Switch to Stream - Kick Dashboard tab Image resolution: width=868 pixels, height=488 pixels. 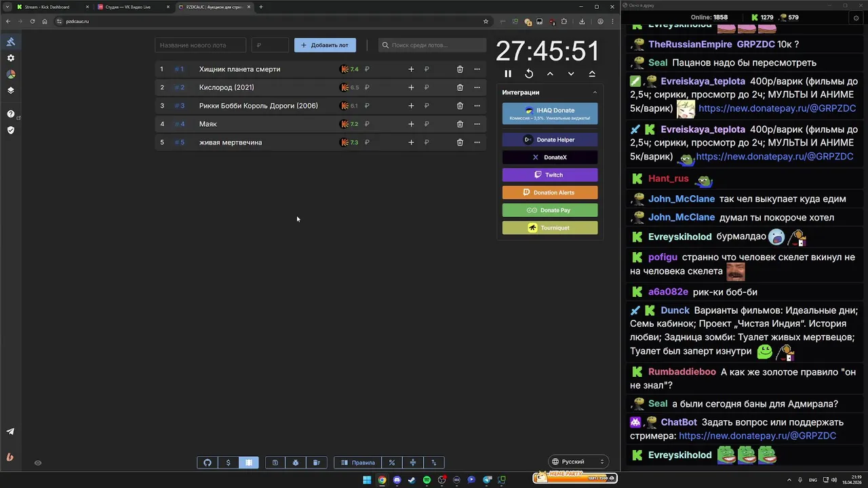pos(52,7)
